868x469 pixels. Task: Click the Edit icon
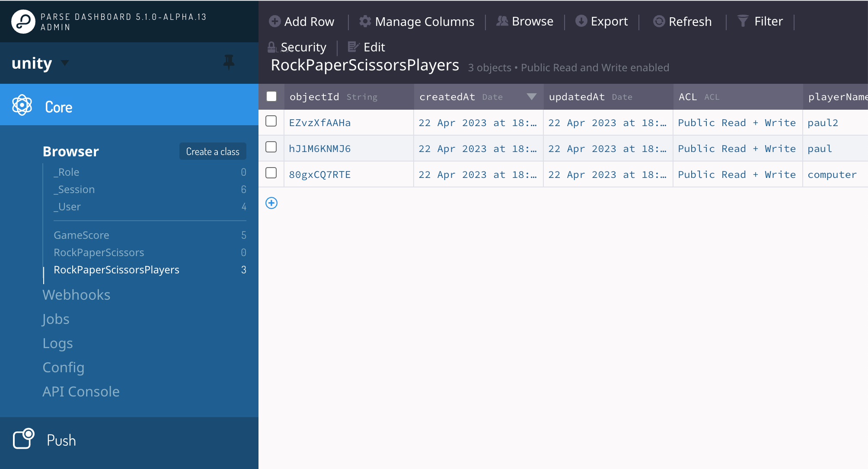tap(353, 46)
